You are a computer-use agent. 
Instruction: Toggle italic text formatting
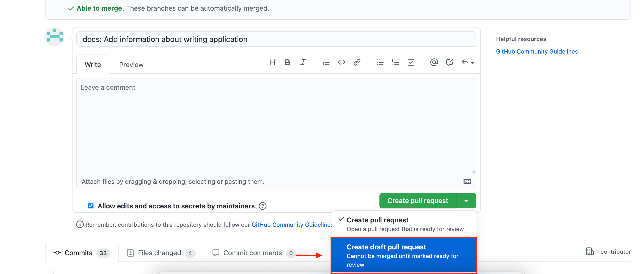coord(303,62)
